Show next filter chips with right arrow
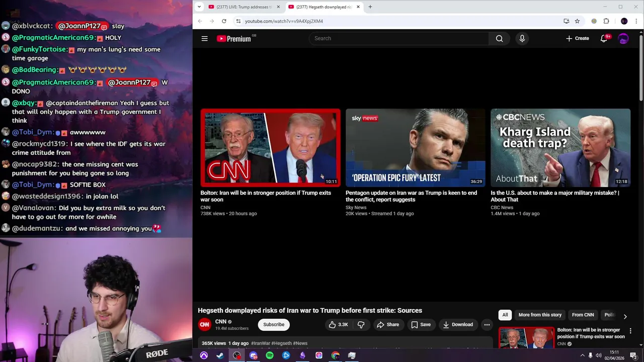644x362 pixels. pyautogui.click(x=625, y=317)
